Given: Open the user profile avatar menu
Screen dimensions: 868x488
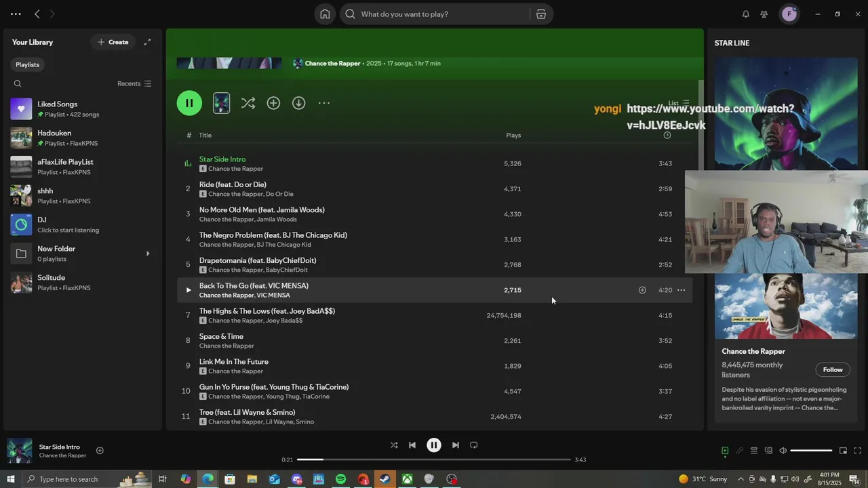Looking at the screenshot, I should pos(789,14).
